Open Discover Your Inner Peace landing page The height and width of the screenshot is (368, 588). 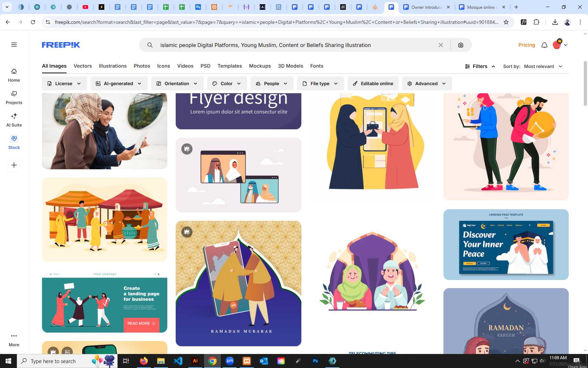[506, 245]
